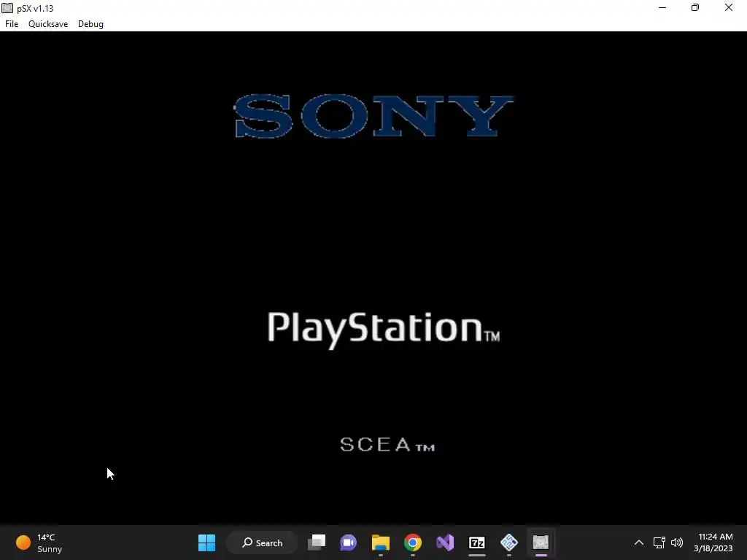Click the SCEA text on boot screen
The image size is (747, 560).
387,444
